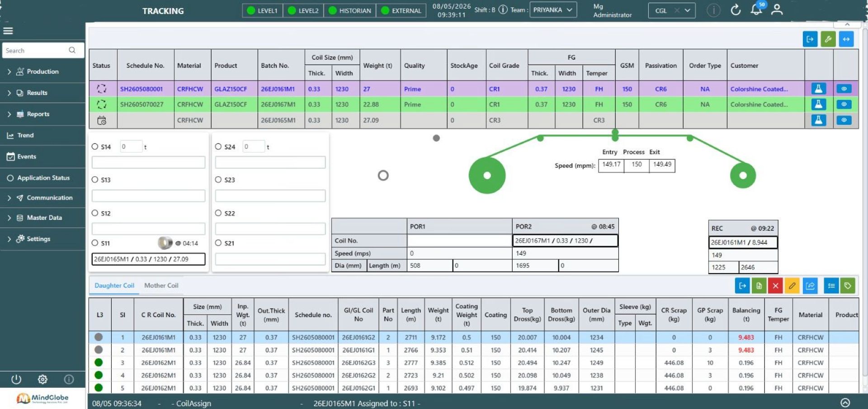
Task: Click calendar status icon for 26EJ0165M1 row
Action: 102,120
